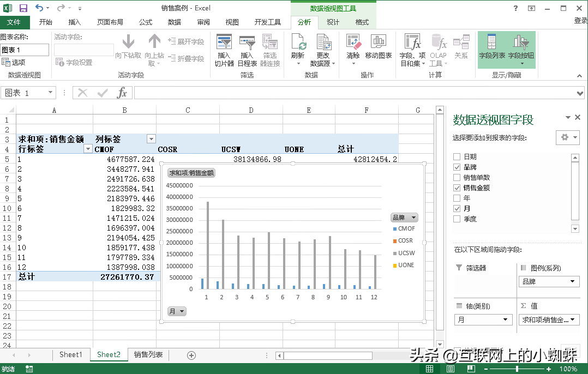The image size is (588, 374).
Task: Open Excel Help question mark
Action: click(x=515, y=8)
